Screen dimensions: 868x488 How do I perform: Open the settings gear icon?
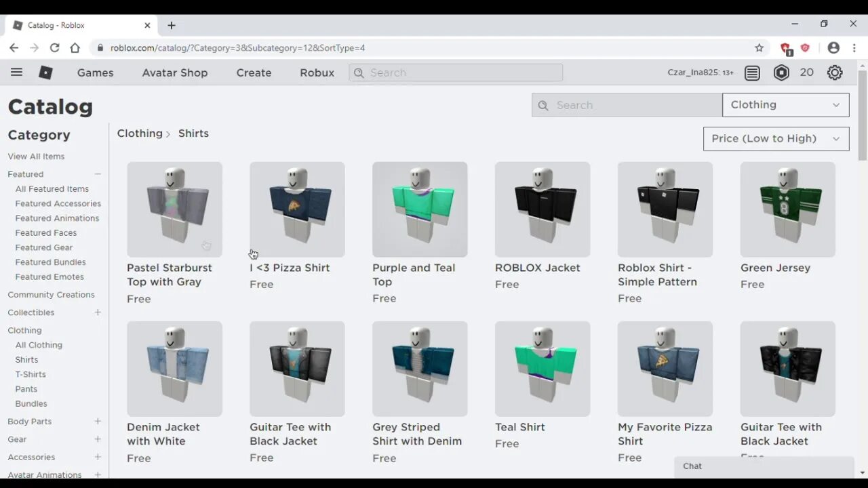click(x=835, y=73)
